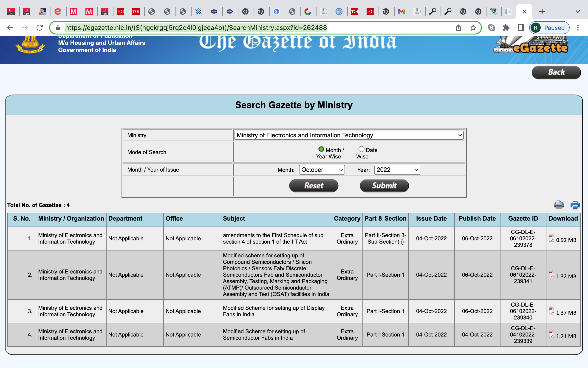
Task: Click Gazette ID ending 239341
Action: 523,275
